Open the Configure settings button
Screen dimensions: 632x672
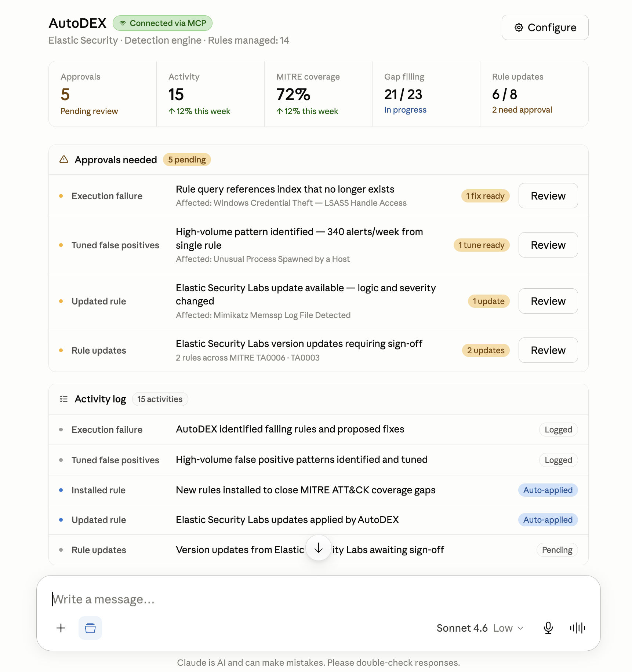(545, 28)
